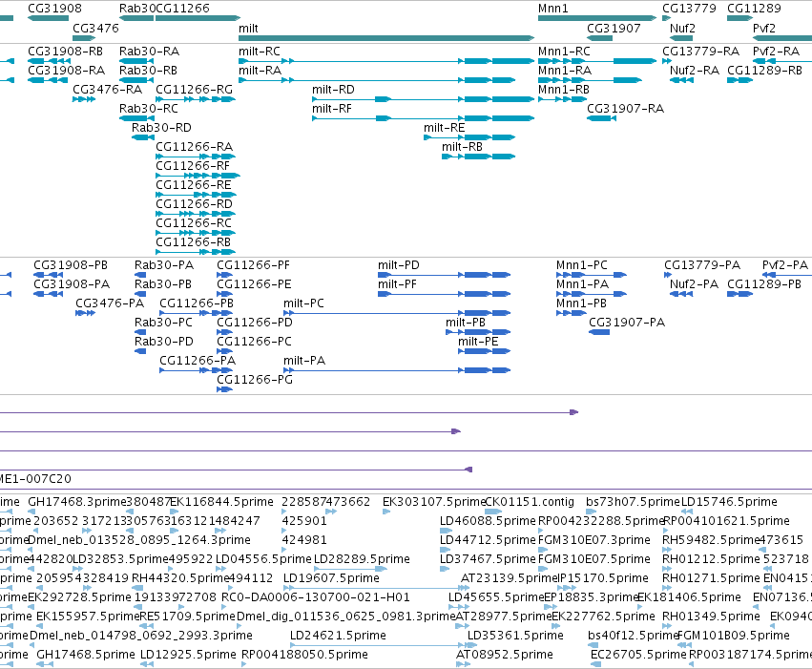Click transcript Mnn1-RB
The height and width of the screenshot is (669, 812).
[562, 99]
